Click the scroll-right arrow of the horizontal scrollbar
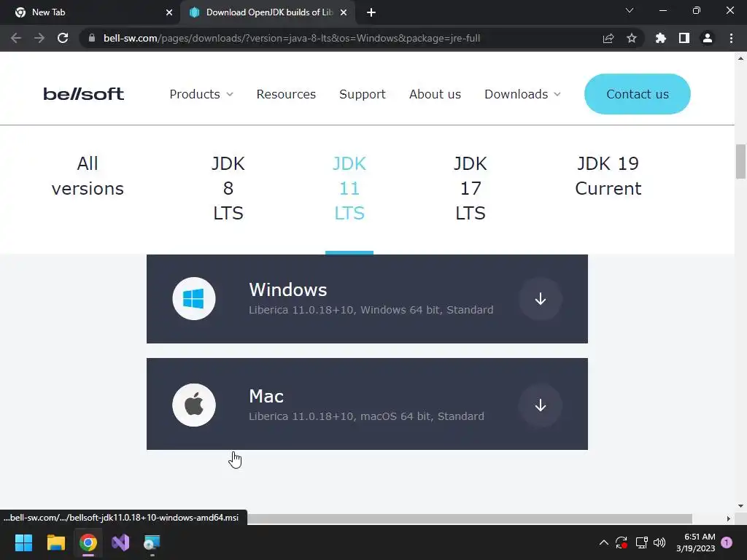Image resolution: width=747 pixels, height=560 pixels. pyautogui.click(x=729, y=518)
